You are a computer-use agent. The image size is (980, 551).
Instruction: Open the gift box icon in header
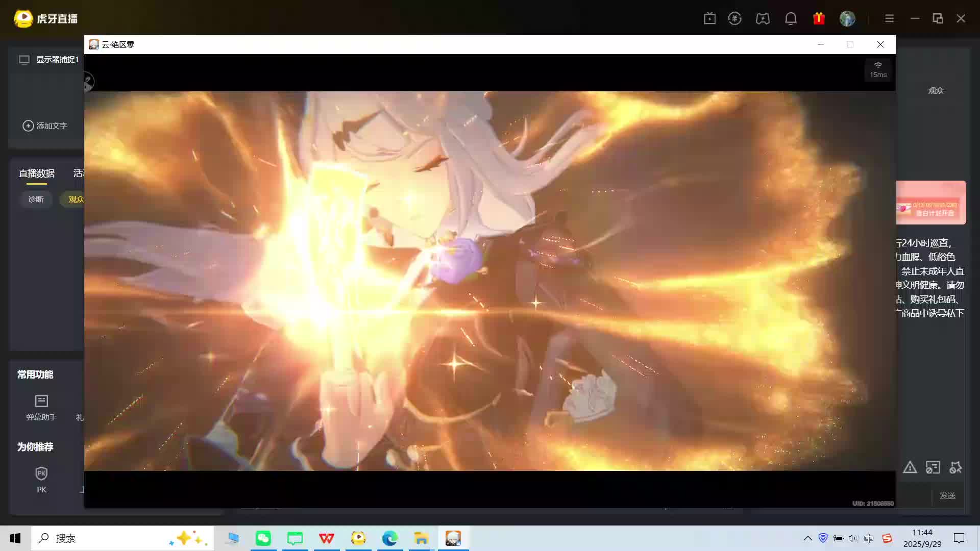coord(819,18)
